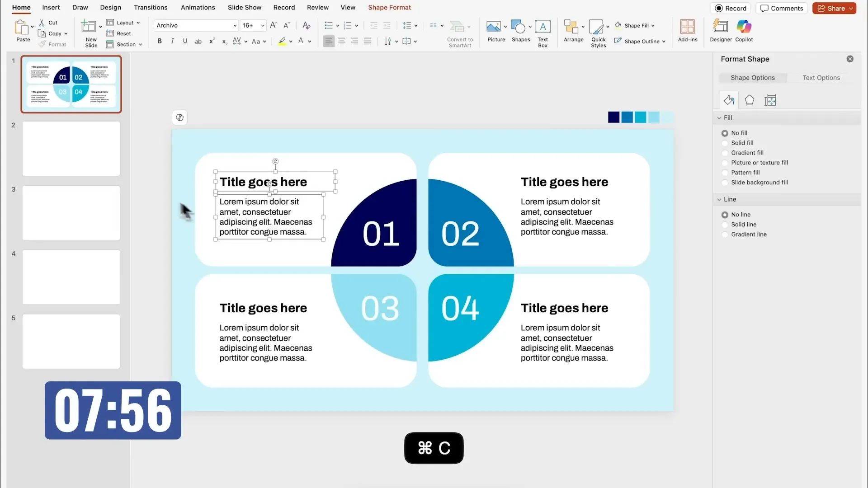Open the Animations tab
Screen dimensions: 868x488
(198, 7)
